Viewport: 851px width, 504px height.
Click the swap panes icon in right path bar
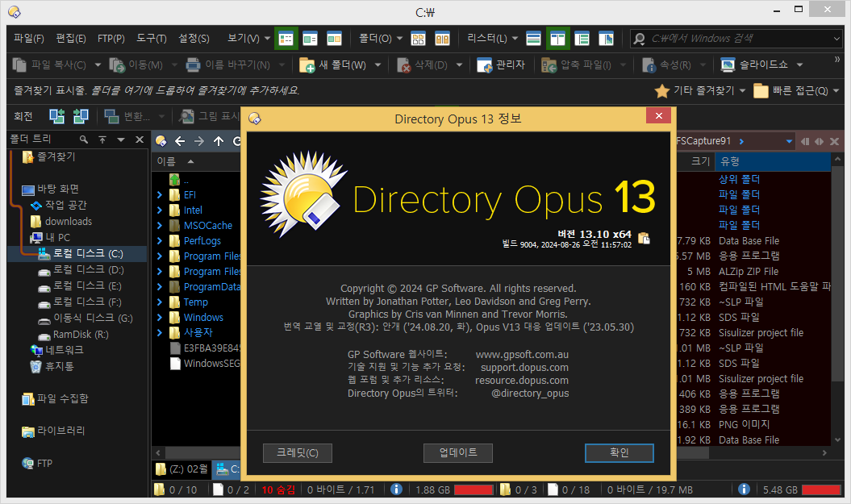tap(819, 141)
